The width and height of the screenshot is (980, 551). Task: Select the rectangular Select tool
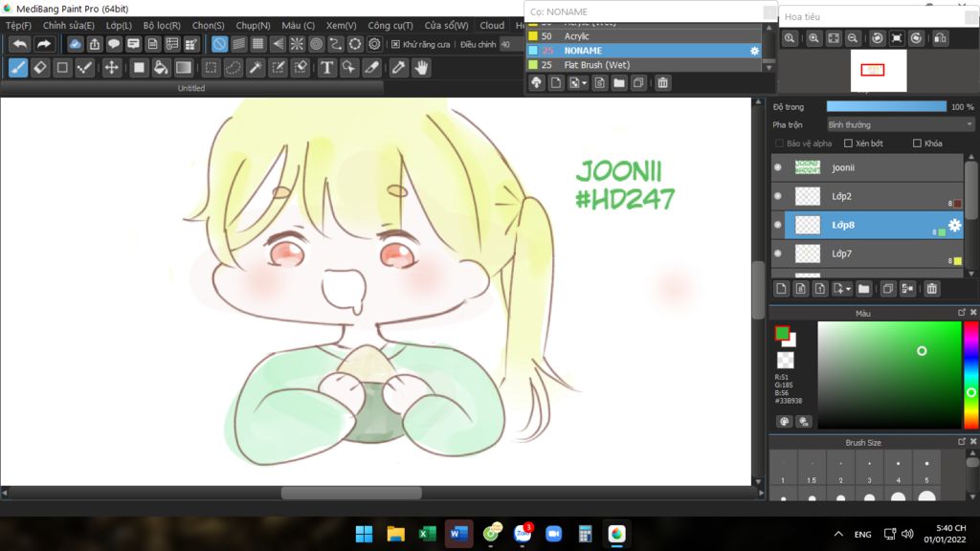pyautogui.click(x=212, y=68)
